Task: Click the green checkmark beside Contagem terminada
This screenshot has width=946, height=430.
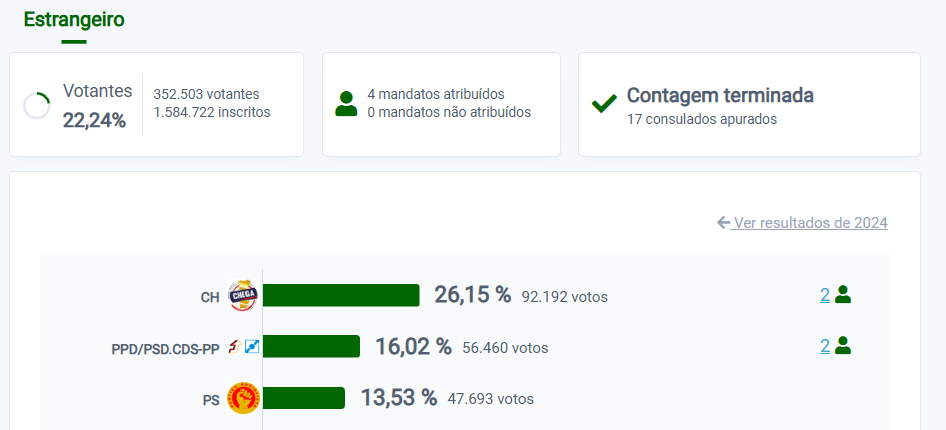Action: [604, 104]
